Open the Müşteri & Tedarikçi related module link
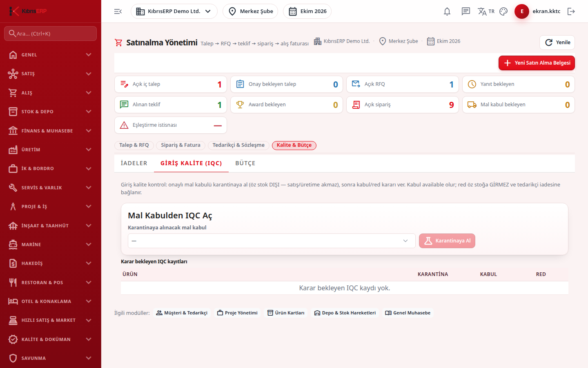Viewport: 588px width, 368px height. 182,313
